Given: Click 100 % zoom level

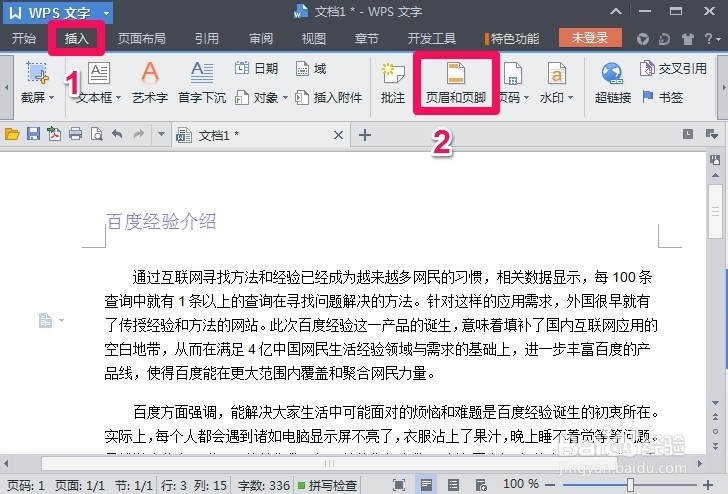Looking at the screenshot, I should click(x=521, y=484).
